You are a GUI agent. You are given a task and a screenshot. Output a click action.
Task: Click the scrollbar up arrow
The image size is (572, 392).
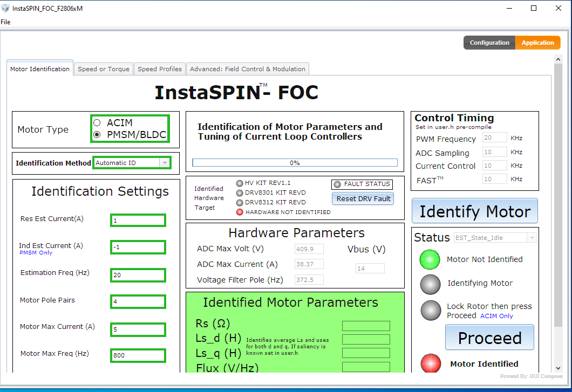(x=558, y=59)
